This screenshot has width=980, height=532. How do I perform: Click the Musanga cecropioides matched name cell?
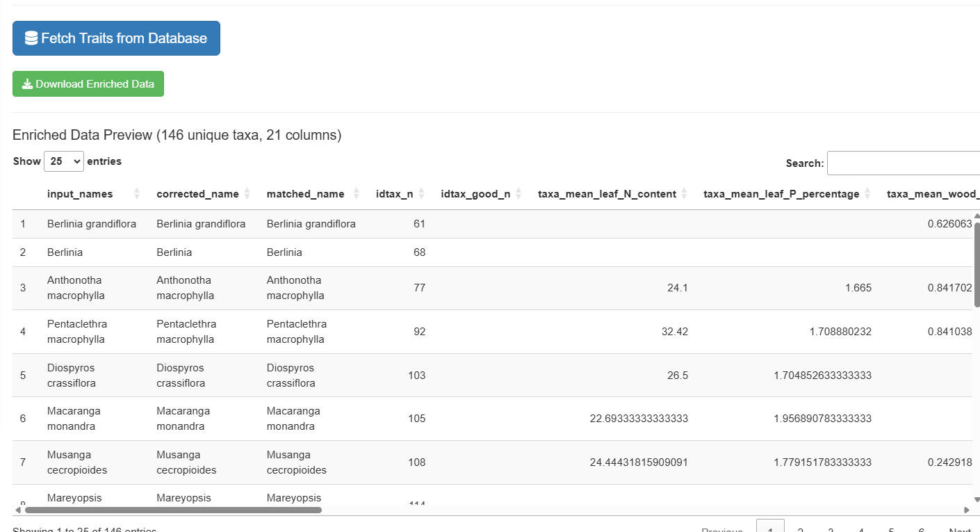(296, 462)
